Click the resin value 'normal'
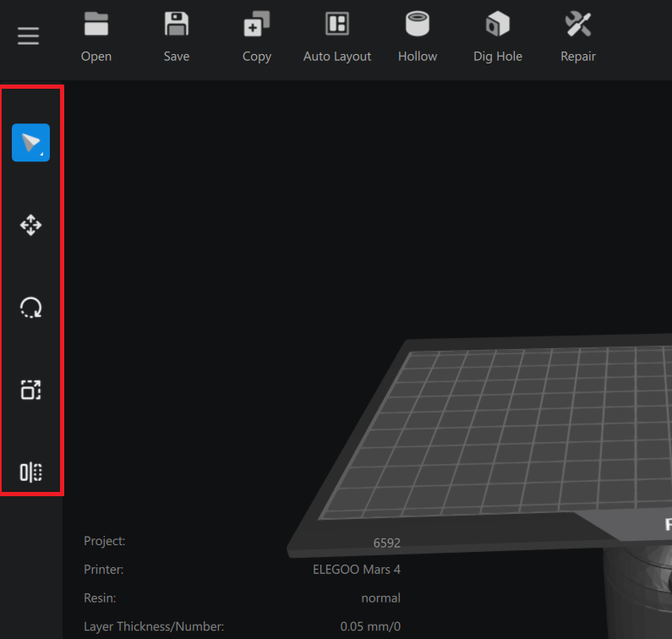This screenshot has width=672, height=639. pyautogui.click(x=380, y=598)
